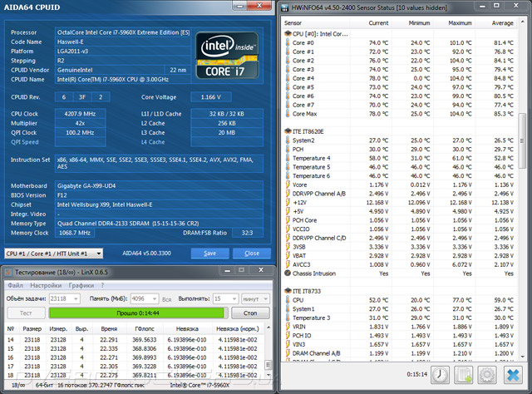Select the ITE IT8733 chip icon
The image size is (532, 394).
click(288, 291)
